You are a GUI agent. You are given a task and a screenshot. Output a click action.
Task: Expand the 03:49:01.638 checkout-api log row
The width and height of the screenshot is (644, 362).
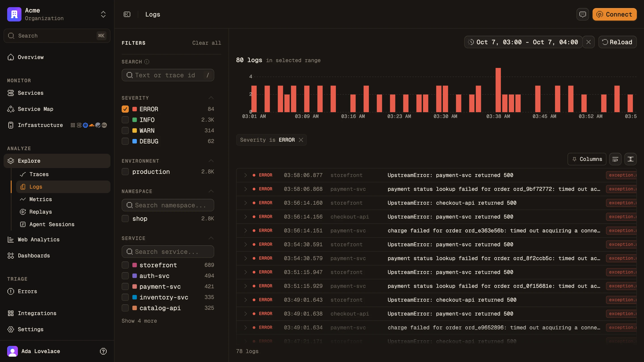(x=246, y=314)
